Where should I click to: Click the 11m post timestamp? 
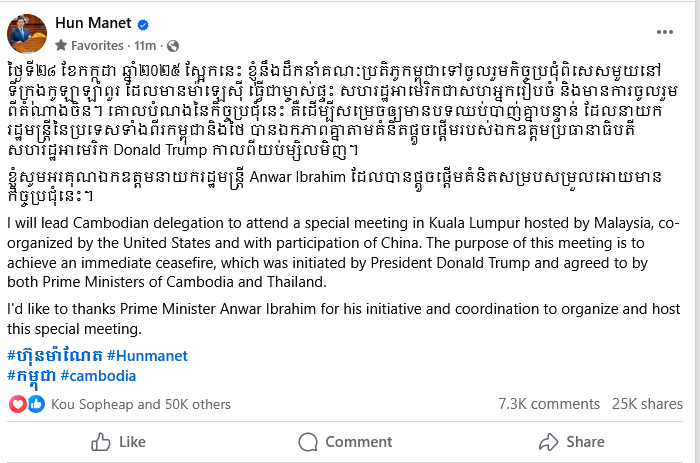point(144,46)
